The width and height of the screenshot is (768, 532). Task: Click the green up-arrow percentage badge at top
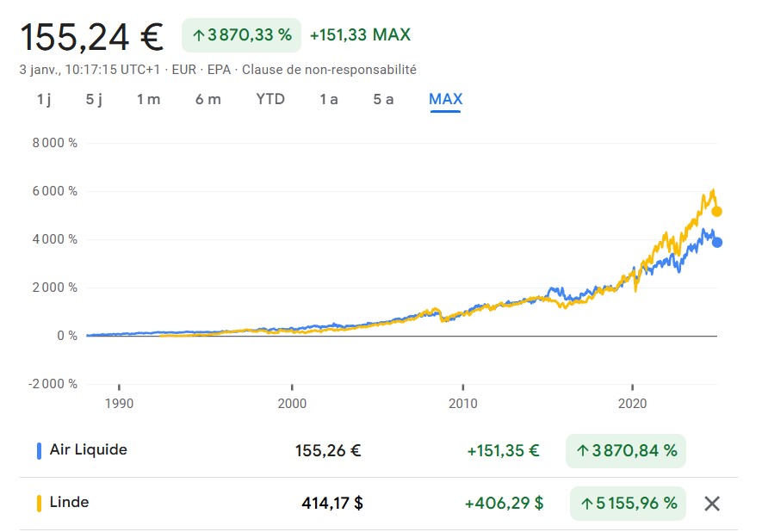[241, 35]
